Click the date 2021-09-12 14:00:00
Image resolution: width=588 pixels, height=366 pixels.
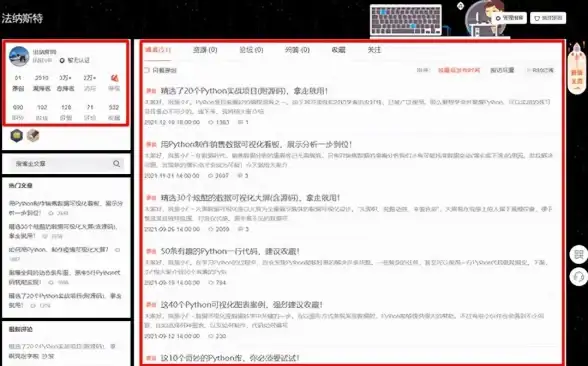[172, 336]
